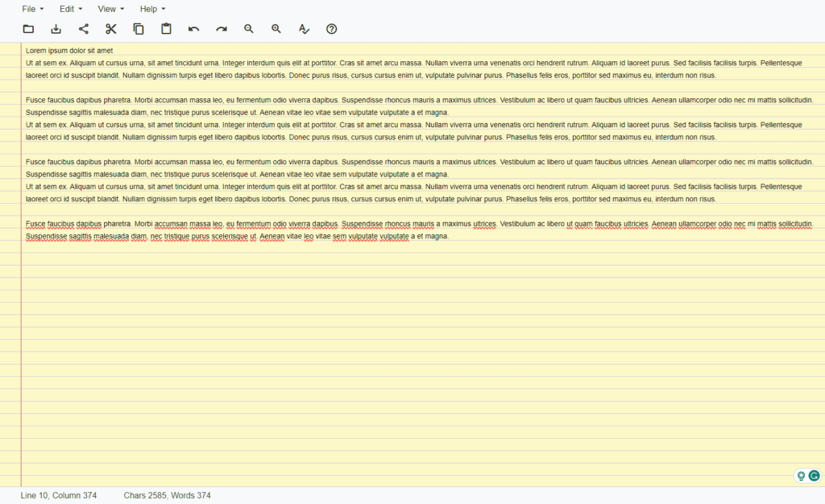Redo the last undone change
This screenshot has width=825, height=504.
[x=221, y=29]
